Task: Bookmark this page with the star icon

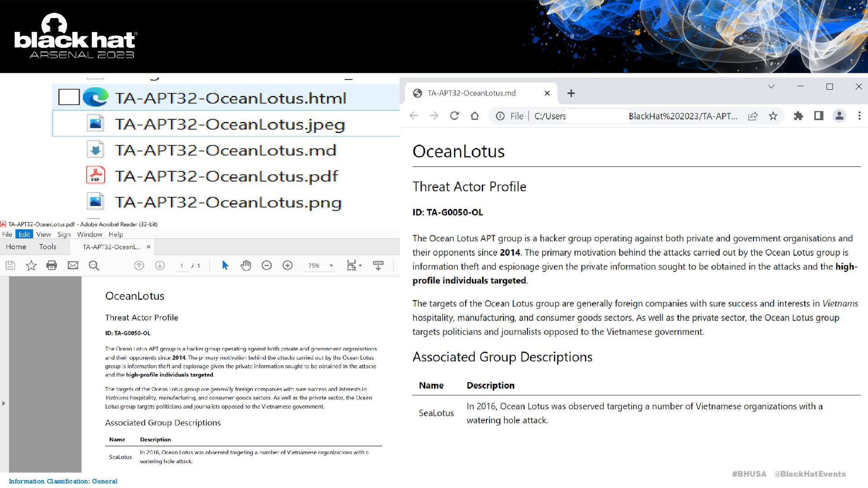Action: (x=773, y=116)
